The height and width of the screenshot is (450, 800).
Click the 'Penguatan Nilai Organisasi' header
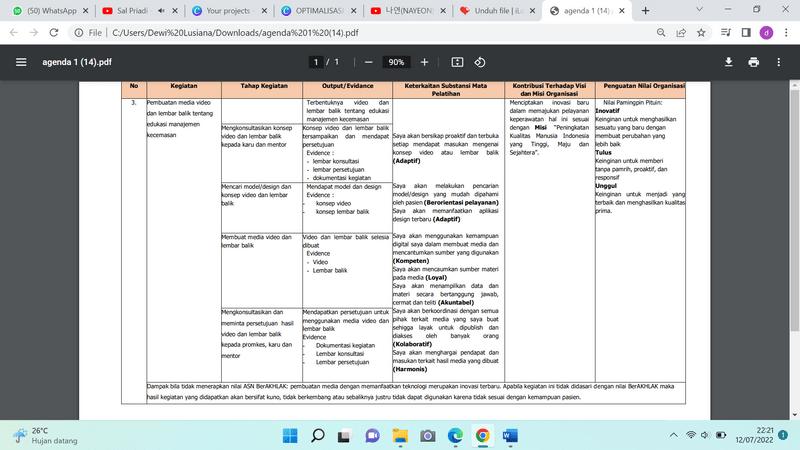pyautogui.click(x=644, y=86)
